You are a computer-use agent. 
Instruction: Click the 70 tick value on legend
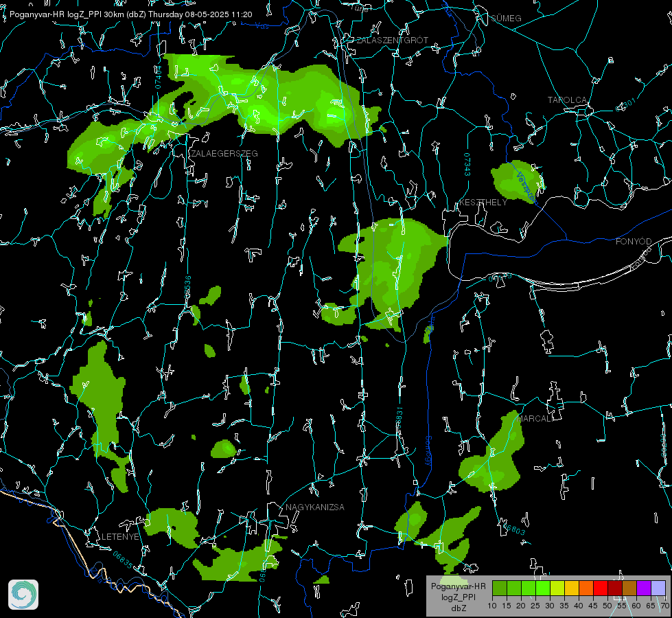(x=664, y=606)
